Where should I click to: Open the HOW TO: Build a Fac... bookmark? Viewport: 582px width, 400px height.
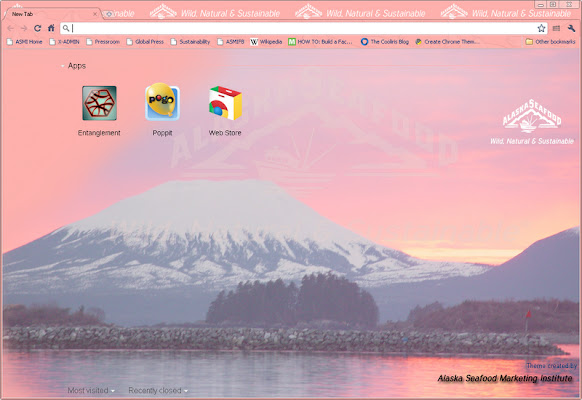[320, 42]
